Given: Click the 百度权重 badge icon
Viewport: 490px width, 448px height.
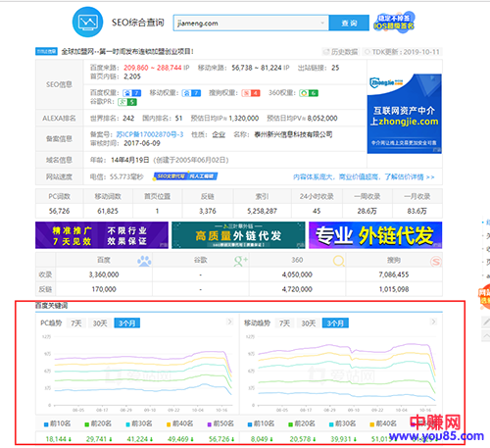Looking at the screenshot, I should tap(132, 93).
